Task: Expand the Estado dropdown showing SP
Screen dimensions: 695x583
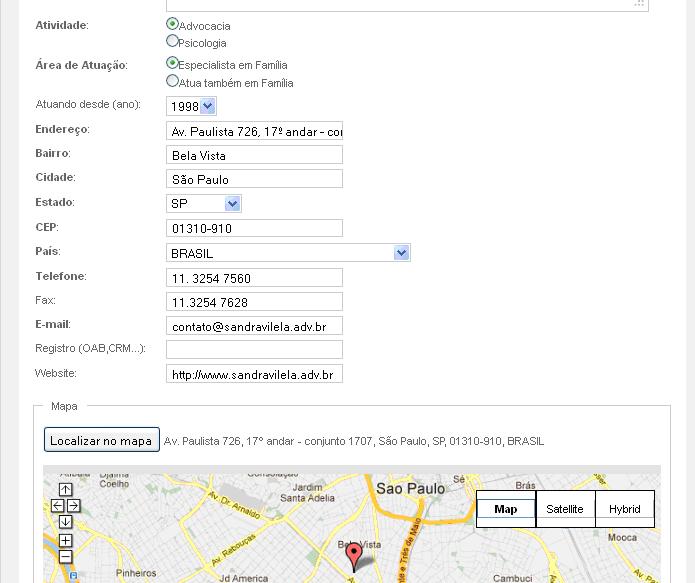Action: (232, 204)
